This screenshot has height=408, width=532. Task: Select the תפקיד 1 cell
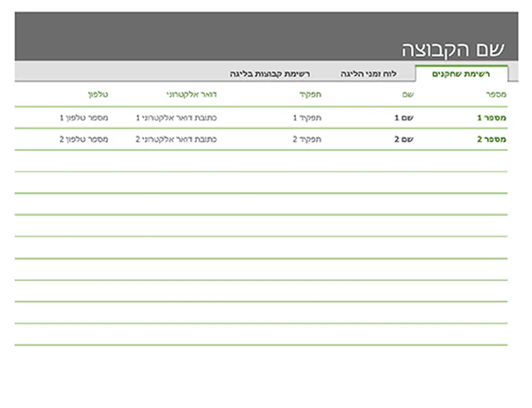(307, 118)
